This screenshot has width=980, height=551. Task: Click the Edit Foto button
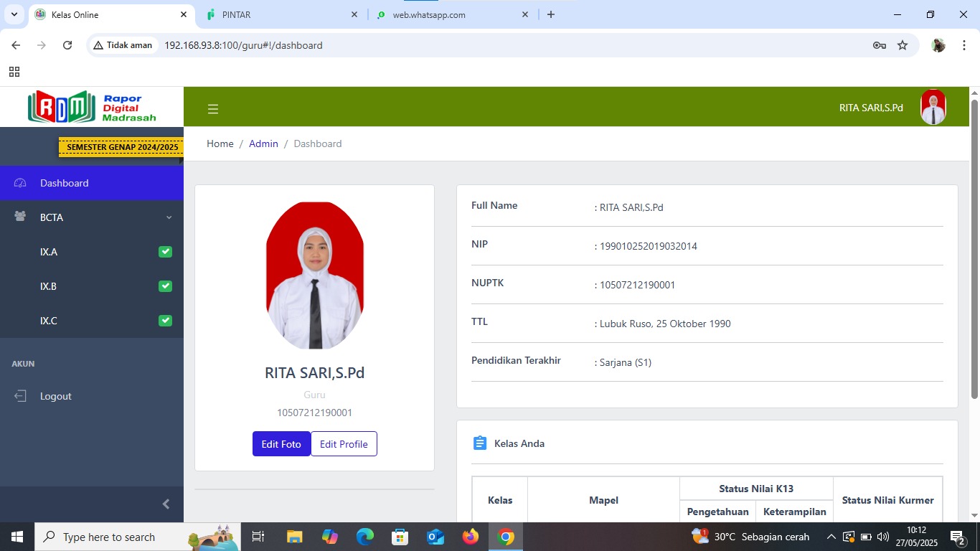[x=281, y=443]
